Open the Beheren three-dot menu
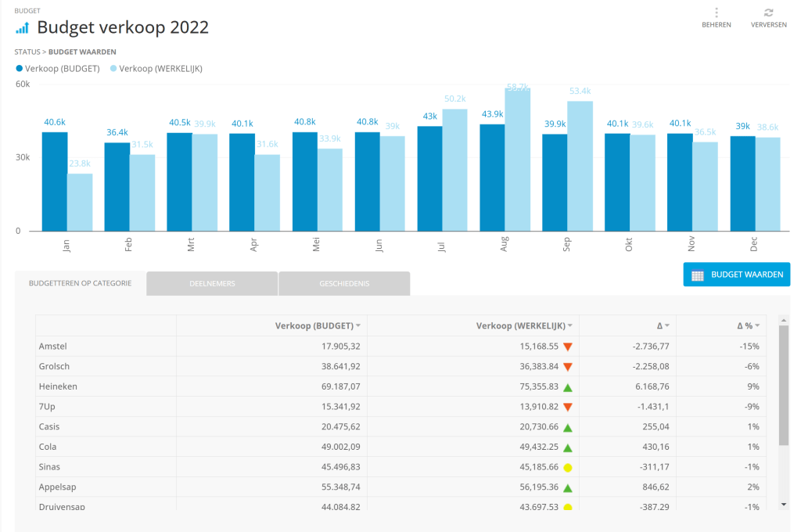Viewport: 801px width, 532px height. point(716,13)
